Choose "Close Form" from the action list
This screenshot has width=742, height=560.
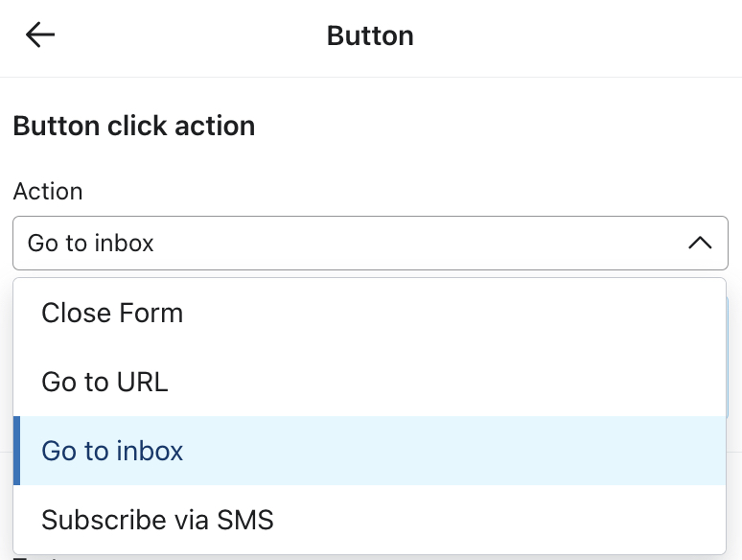click(x=112, y=313)
